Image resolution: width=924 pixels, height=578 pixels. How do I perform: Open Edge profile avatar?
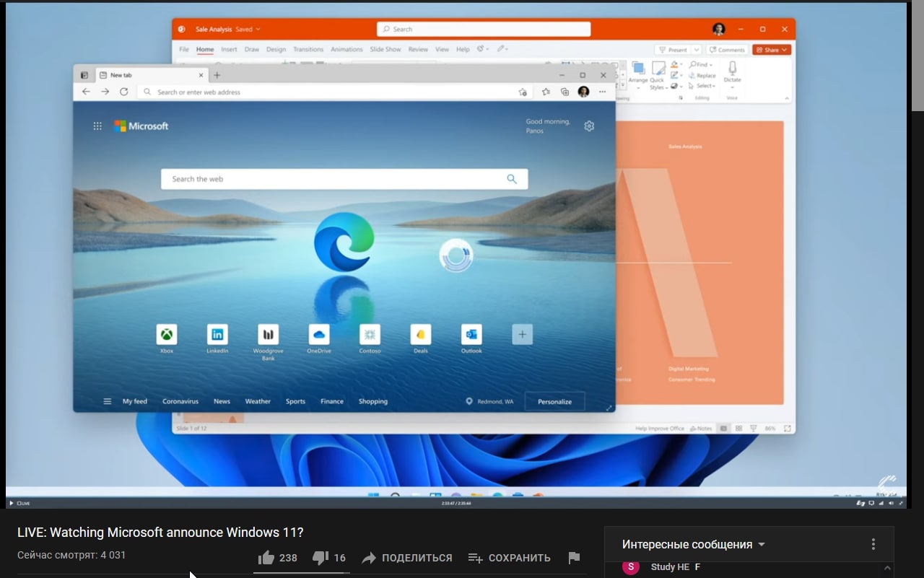coord(583,92)
